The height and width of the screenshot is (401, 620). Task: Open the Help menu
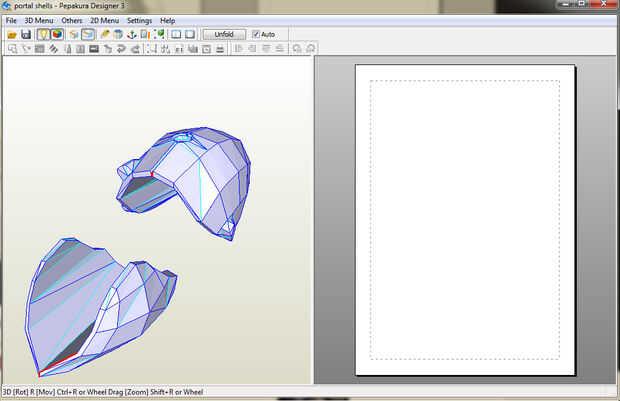[167, 21]
